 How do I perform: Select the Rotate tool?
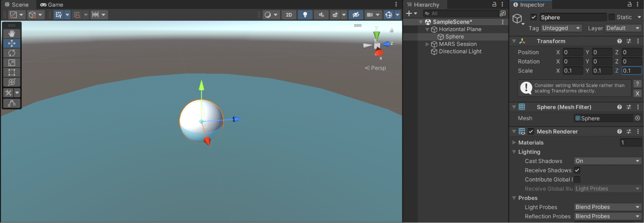(x=12, y=53)
